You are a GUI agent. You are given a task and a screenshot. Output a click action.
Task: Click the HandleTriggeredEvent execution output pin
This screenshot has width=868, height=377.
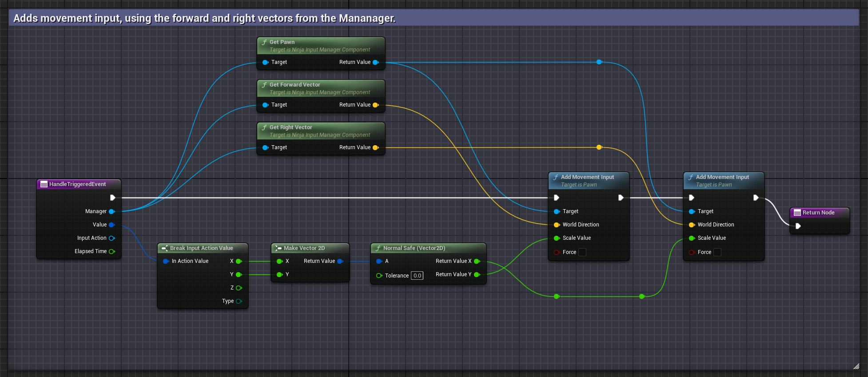pyautogui.click(x=112, y=198)
